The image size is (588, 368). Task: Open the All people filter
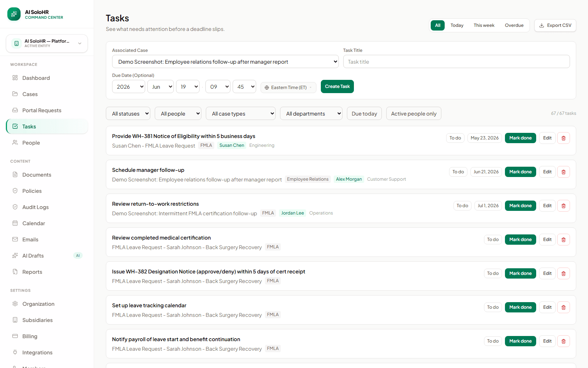coord(178,113)
